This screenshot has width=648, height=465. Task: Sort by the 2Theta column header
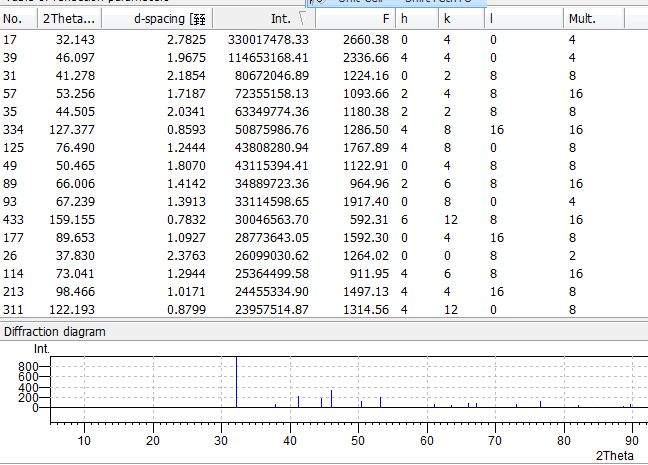[69, 19]
